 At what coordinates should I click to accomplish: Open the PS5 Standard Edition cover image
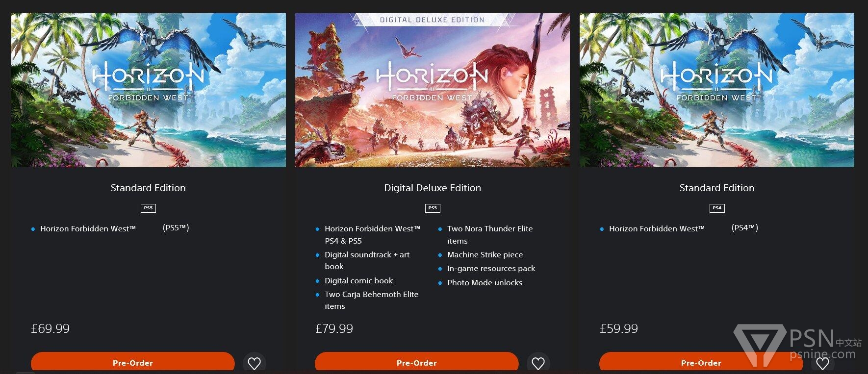[149, 90]
